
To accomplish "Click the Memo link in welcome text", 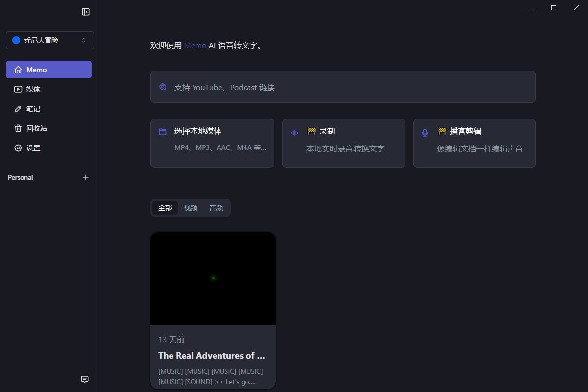I will point(195,46).
